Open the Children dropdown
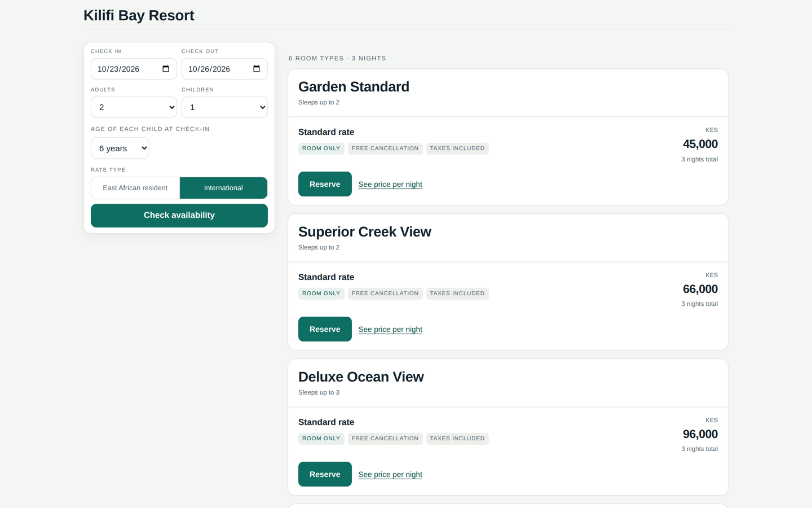Screen dimensions: 812x508 click(x=224, y=107)
